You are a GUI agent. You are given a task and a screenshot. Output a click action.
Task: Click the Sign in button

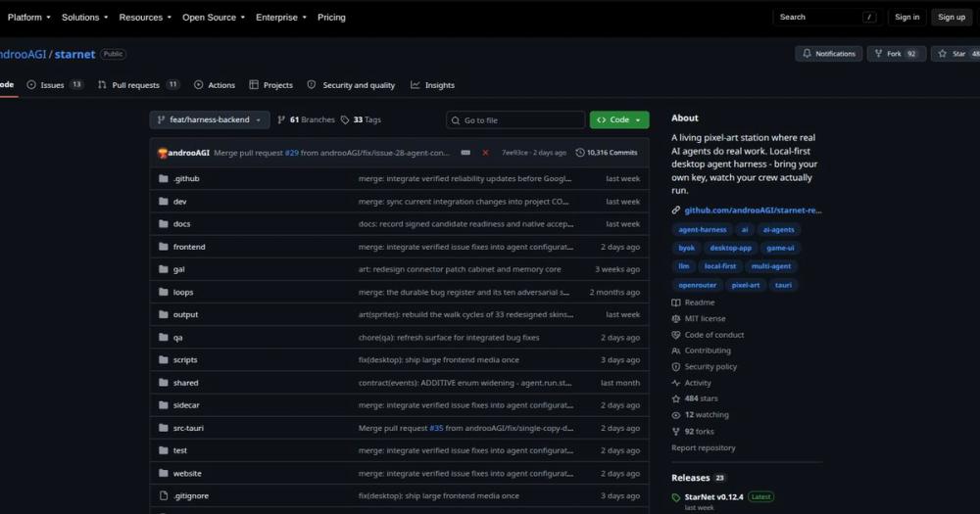pos(906,18)
